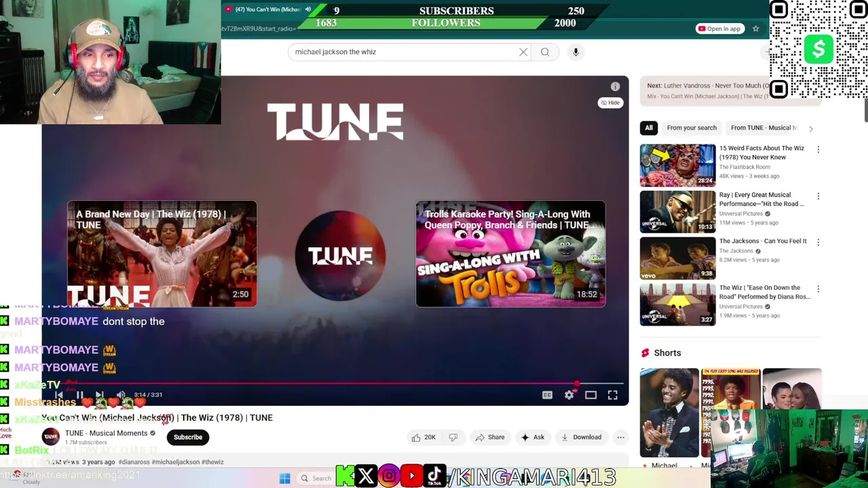Open the Trolls Karaoke Party video
This screenshot has width=868, height=488.
coord(511,253)
